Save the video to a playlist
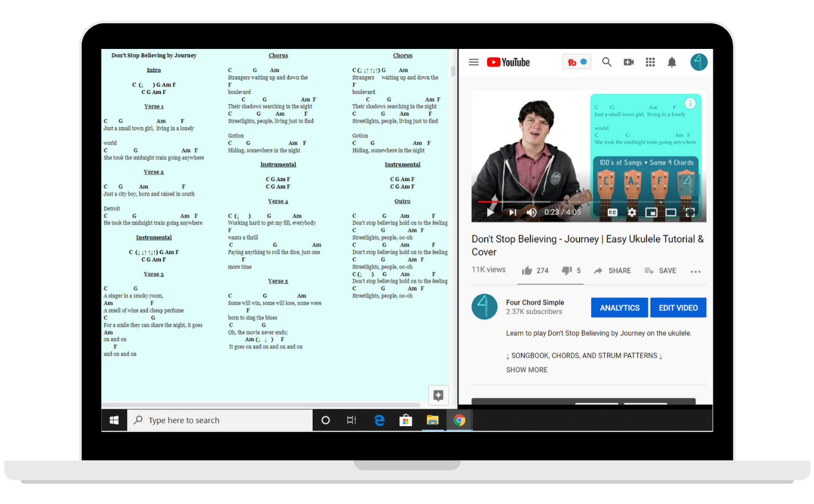The image size is (814, 504). (x=660, y=271)
